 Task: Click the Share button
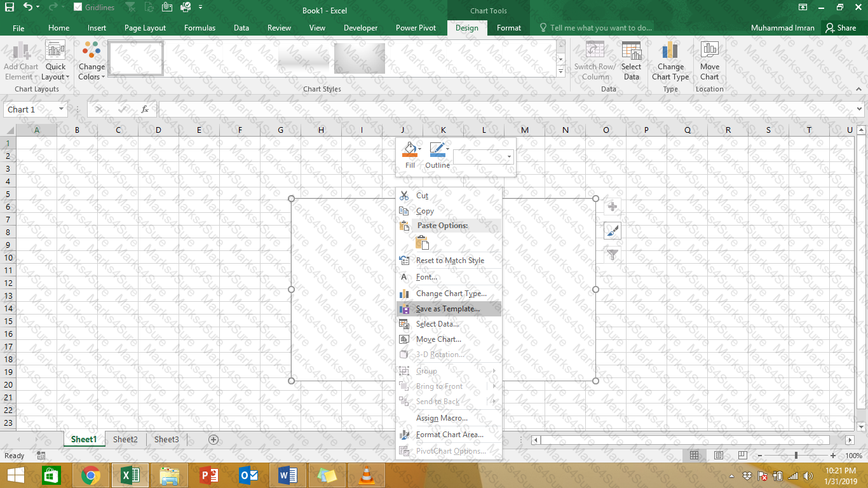(x=841, y=28)
